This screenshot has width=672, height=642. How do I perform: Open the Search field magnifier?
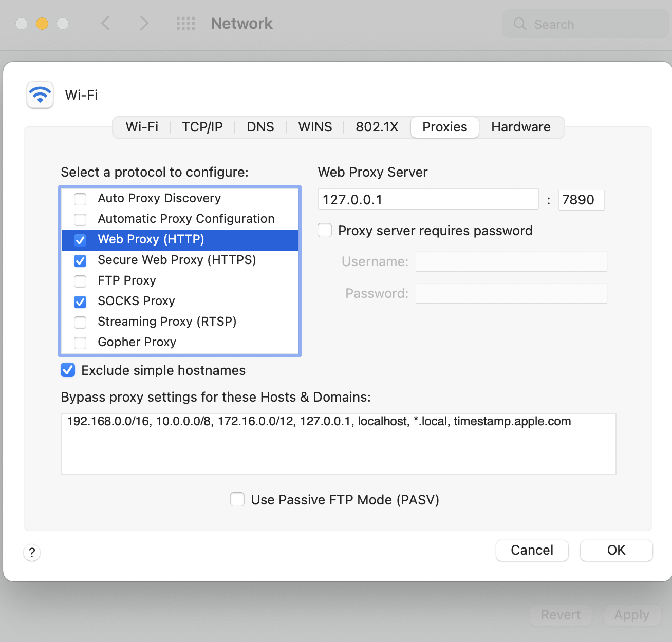tap(519, 24)
